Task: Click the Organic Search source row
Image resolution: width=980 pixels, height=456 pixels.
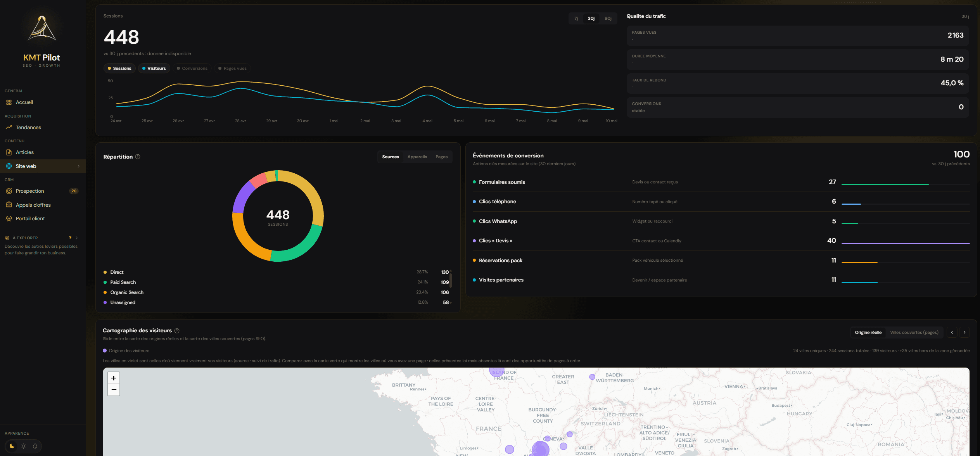Action: click(x=276, y=292)
